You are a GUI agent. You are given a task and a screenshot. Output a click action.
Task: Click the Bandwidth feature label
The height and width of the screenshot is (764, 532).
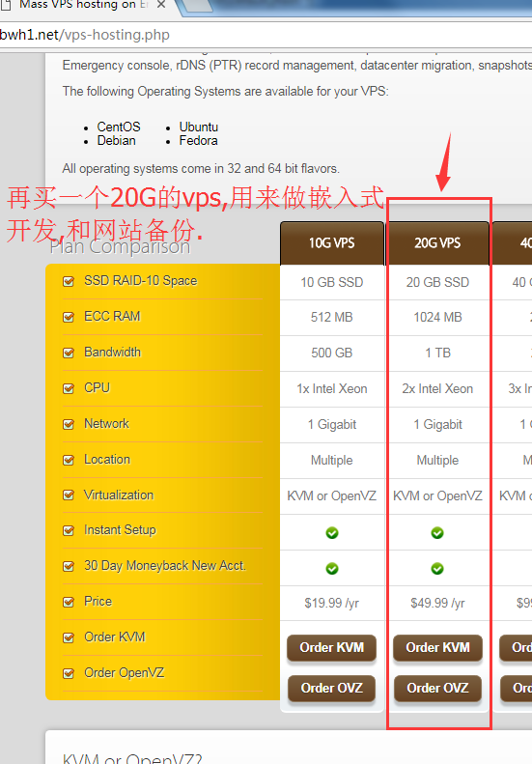(113, 353)
